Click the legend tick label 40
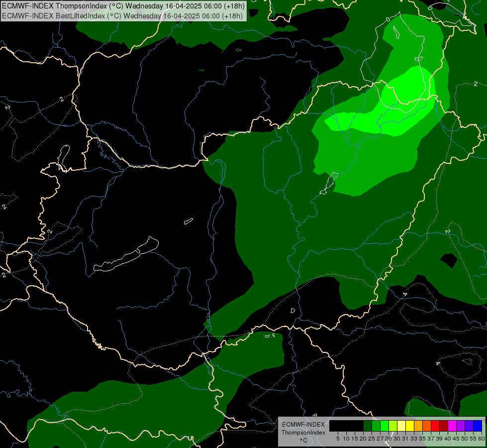Viewport: 487px width, 448px height. click(x=448, y=439)
